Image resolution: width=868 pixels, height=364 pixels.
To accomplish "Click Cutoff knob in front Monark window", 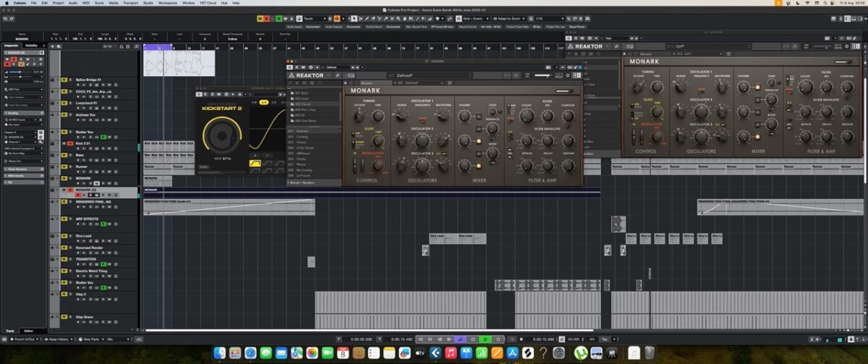I will (x=527, y=116).
